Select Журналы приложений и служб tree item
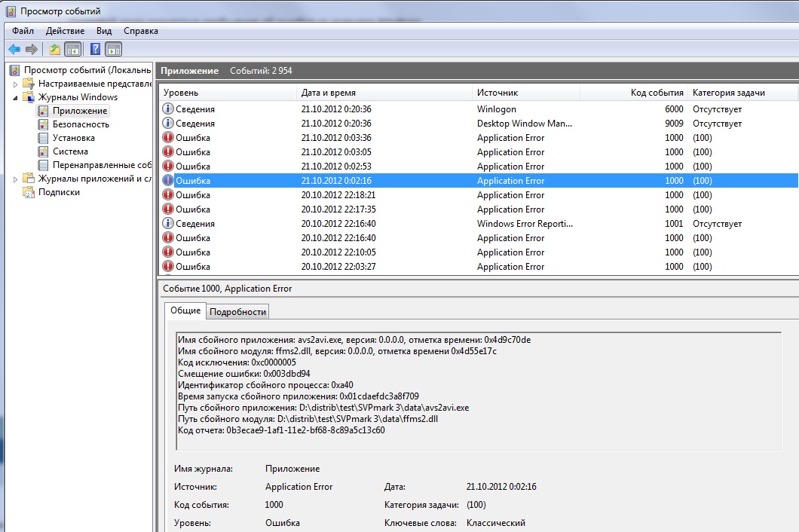 pyautogui.click(x=95, y=179)
